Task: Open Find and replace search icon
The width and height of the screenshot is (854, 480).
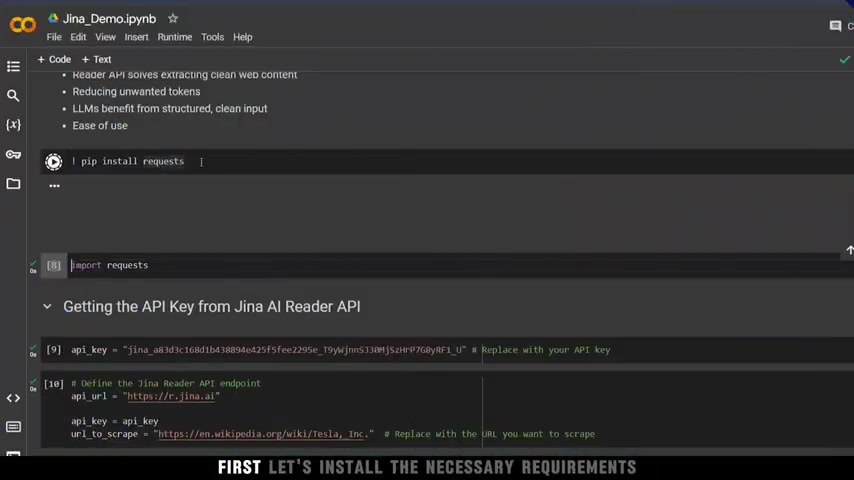Action: pos(13,96)
